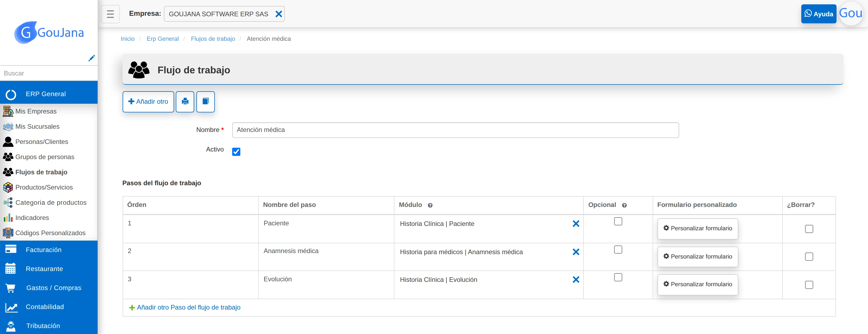The height and width of the screenshot is (334, 868).
Task: Go to the Inicio breadcrumb link
Action: 127,39
